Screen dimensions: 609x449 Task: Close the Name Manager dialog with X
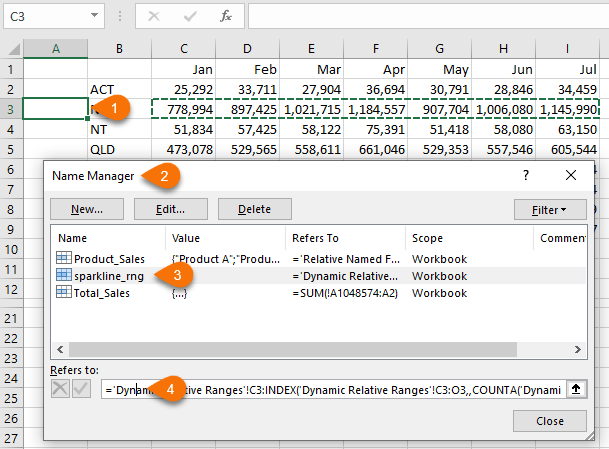pos(571,175)
